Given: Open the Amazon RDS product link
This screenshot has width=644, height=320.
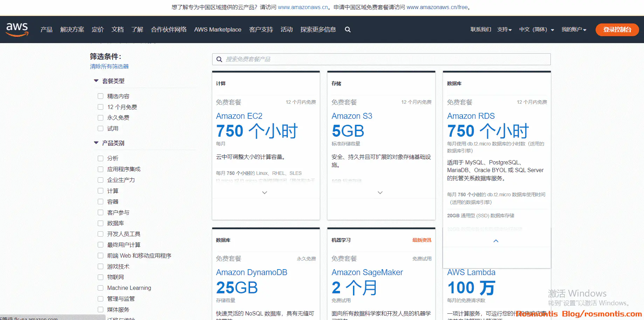Looking at the screenshot, I should point(471,116).
